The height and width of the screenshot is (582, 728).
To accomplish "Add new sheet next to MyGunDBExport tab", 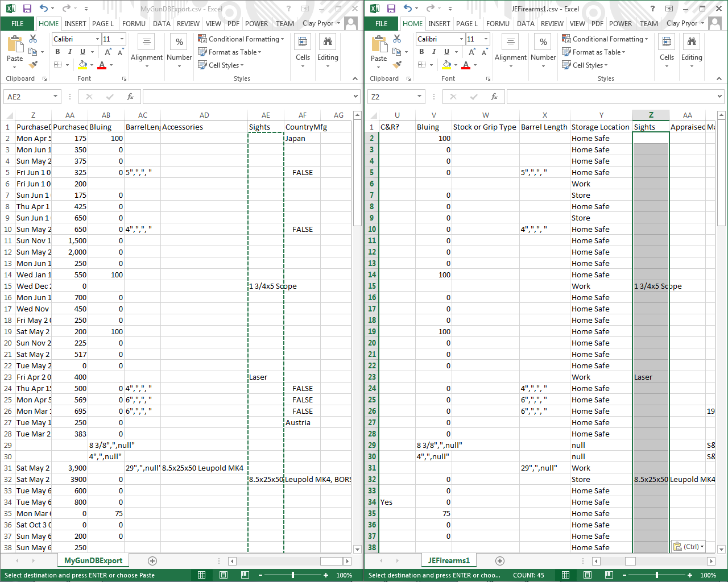I will (152, 561).
